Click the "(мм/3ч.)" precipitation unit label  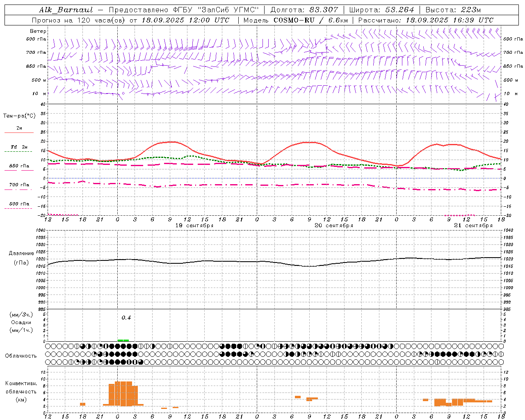pyautogui.click(x=21, y=315)
